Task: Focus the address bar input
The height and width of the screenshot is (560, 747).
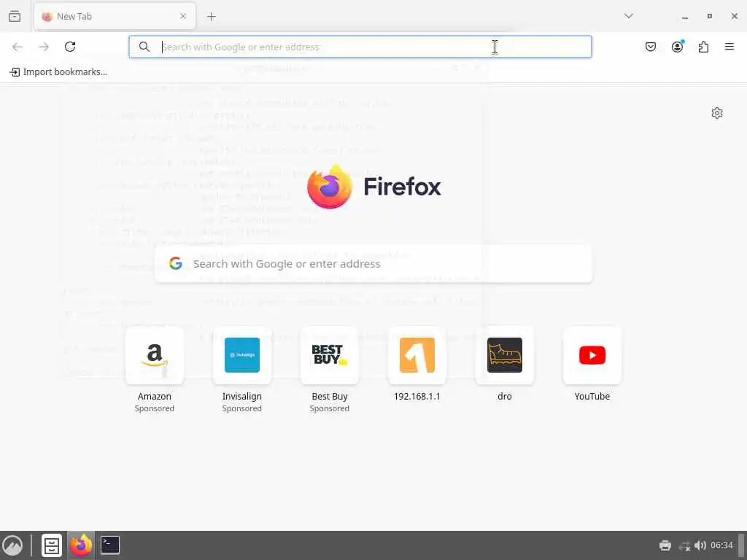Action: 360,47
